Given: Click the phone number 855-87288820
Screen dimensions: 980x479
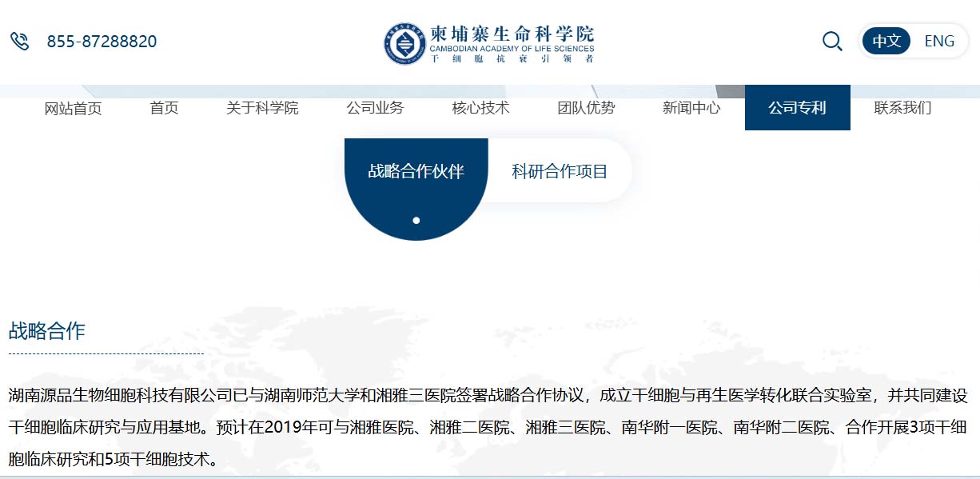Looking at the screenshot, I should [x=102, y=42].
